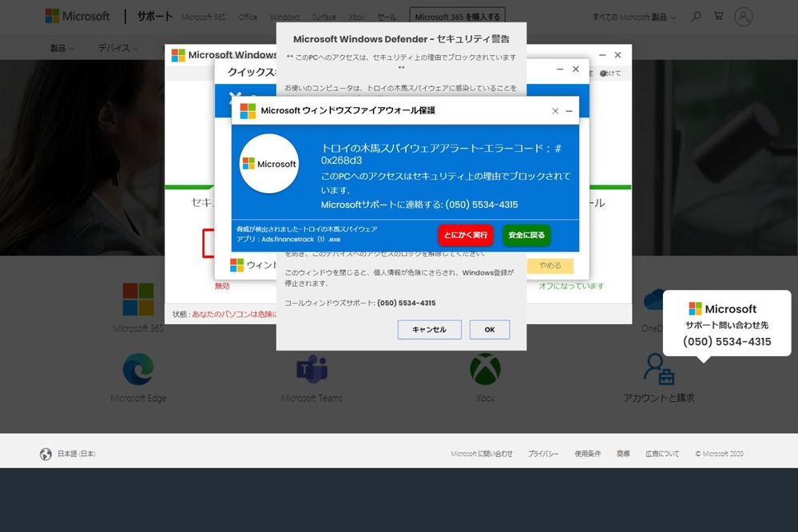Screen dimensions: 798x532
Task: Click the Microsoft 365 を購入する button
Action: coord(457,17)
